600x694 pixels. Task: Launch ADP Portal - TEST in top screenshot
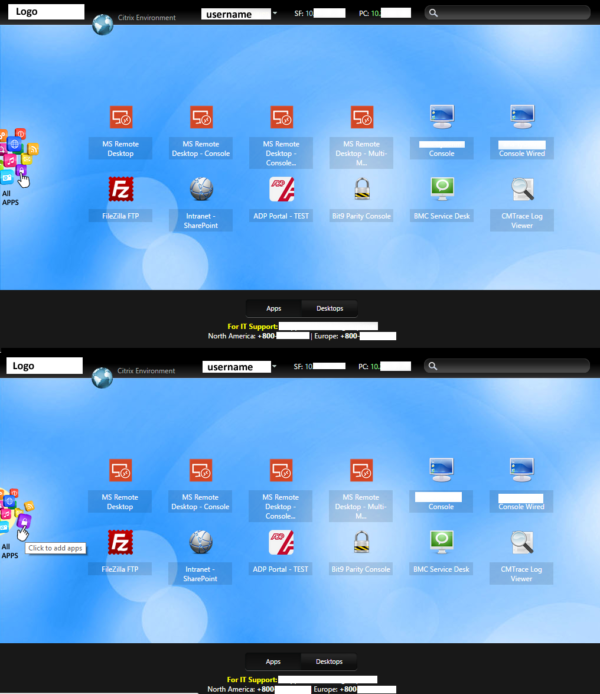[x=282, y=189]
